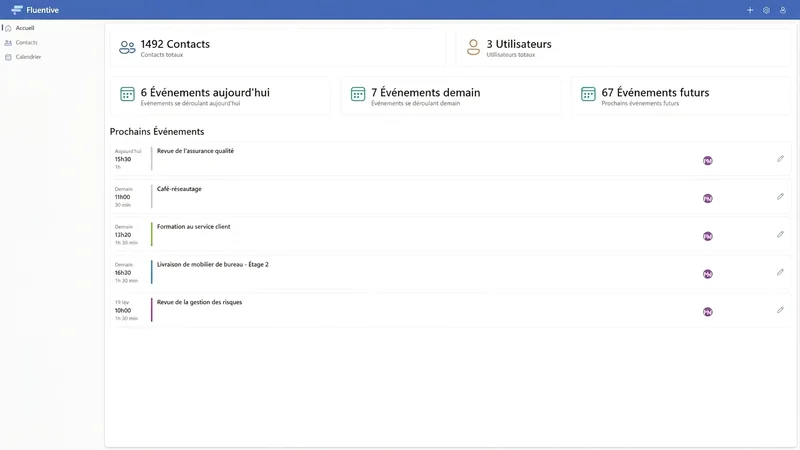Click avatar on Formation au service client row
Image resolution: width=800 pixels, height=450 pixels.
click(708, 236)
